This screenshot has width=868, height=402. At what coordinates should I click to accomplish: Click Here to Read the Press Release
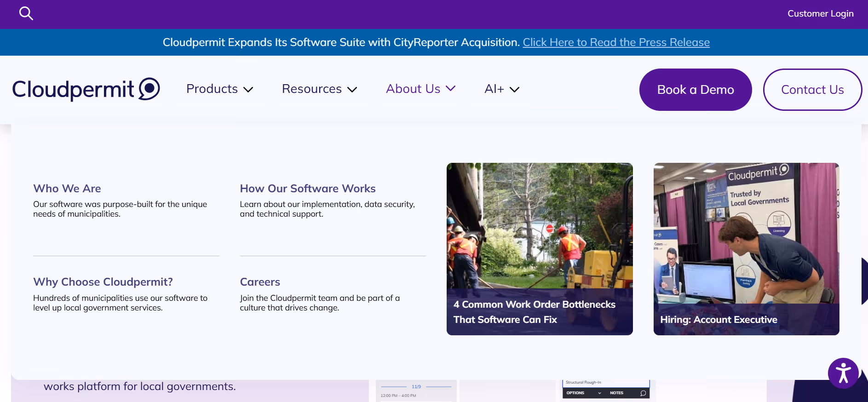(x=616, y=42)
